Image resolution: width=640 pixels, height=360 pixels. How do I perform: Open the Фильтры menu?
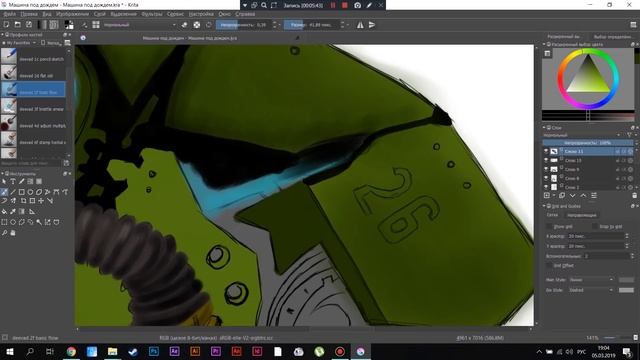point(152,14)
